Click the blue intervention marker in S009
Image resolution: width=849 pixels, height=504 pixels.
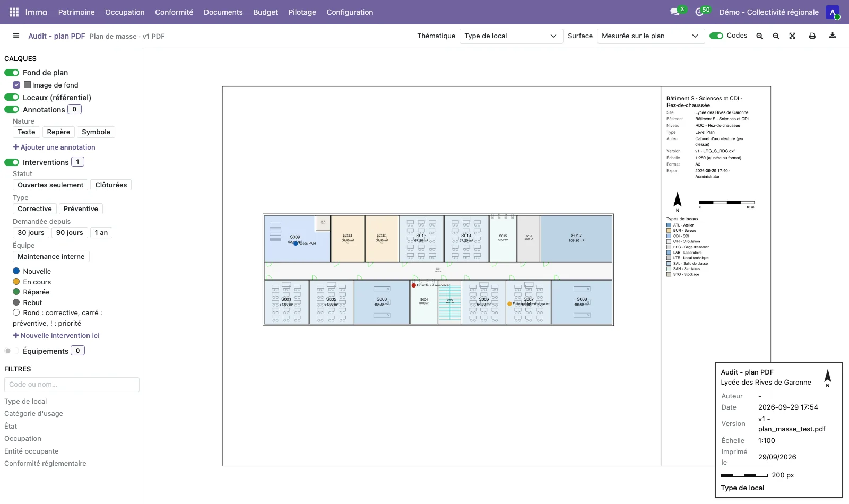(x=296, y=243)
